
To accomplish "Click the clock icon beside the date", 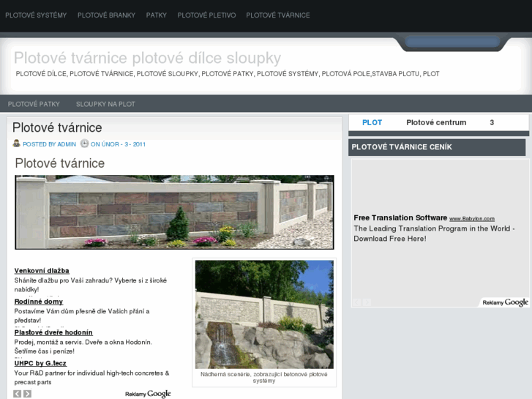I will coord(84,143).
